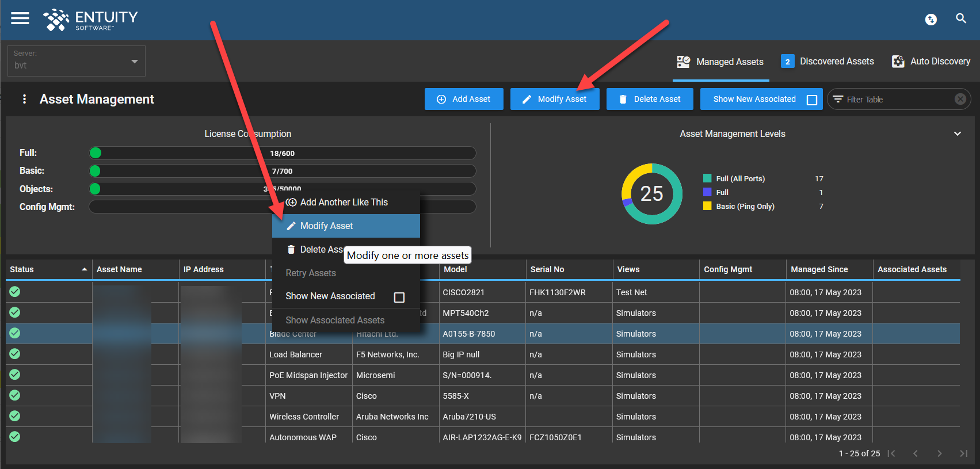
Task: Open the Asset Management kebab menu
Action: (24, 99)
